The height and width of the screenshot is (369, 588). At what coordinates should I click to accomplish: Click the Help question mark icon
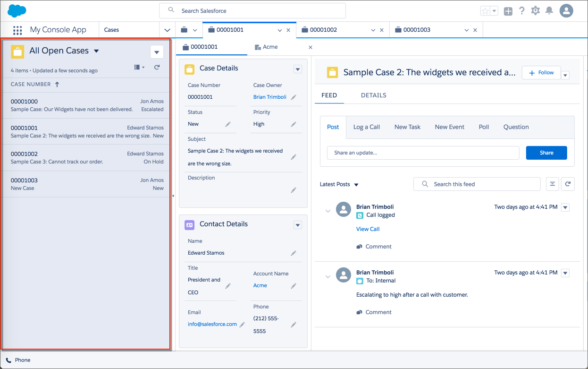click(521, 10)
